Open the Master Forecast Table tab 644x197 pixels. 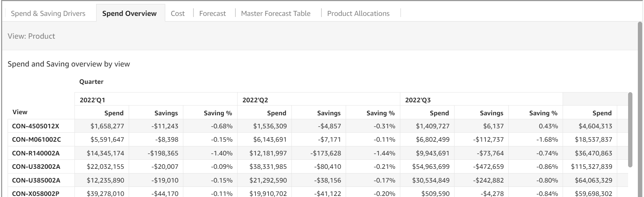pyautogui.click(x=276, y=13)
